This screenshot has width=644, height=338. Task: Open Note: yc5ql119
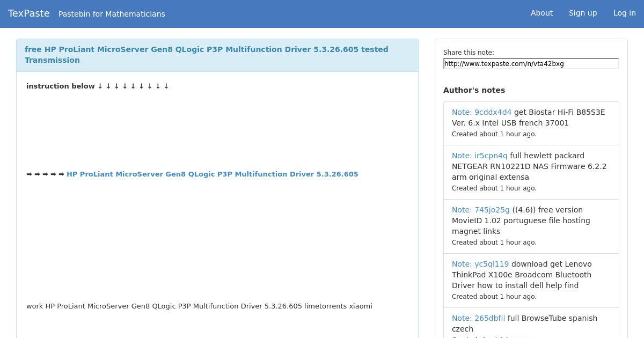click(480, 264)
